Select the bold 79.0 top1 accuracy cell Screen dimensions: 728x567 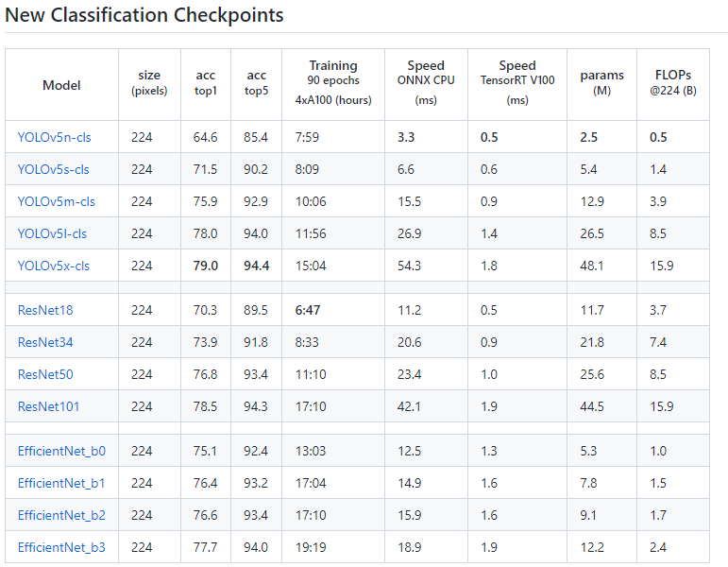206,266
